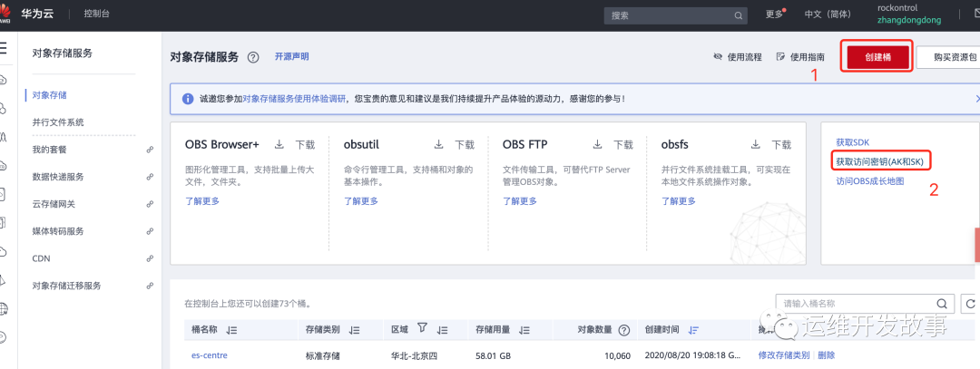Viewport: 980px width, 369px height.
Task: Click 下载 for obsfs
Action: tap(782, 145)
